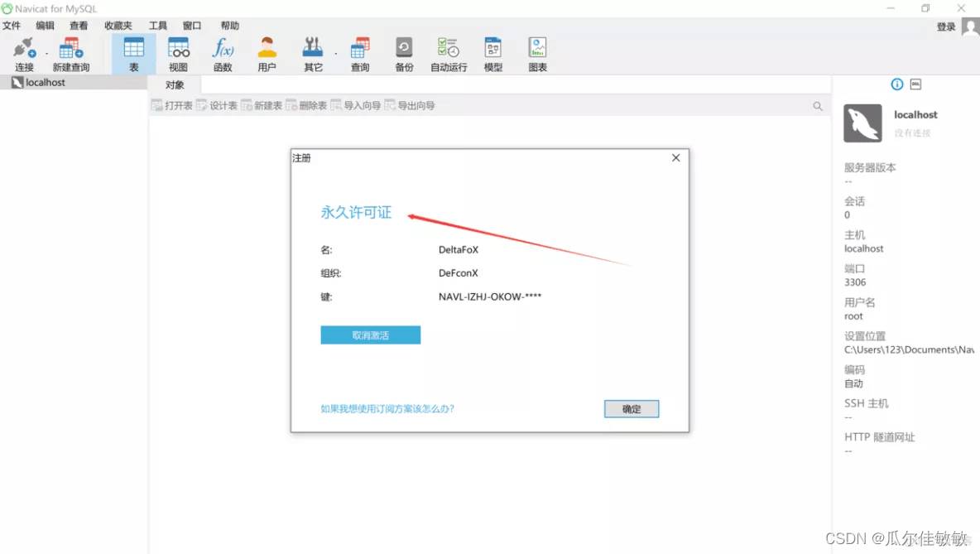The height and width of the screenshot is (554, 980).
Task: Click the search magnifier in object pane
Action: coord(818,106)
